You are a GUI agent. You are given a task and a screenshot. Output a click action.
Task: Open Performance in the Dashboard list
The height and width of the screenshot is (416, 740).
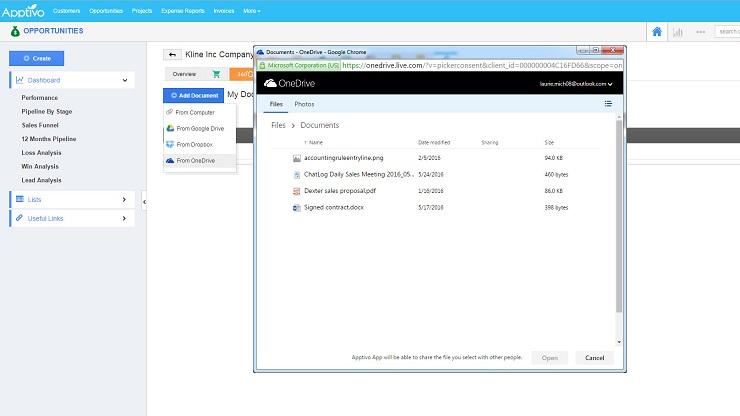(40, 98)
